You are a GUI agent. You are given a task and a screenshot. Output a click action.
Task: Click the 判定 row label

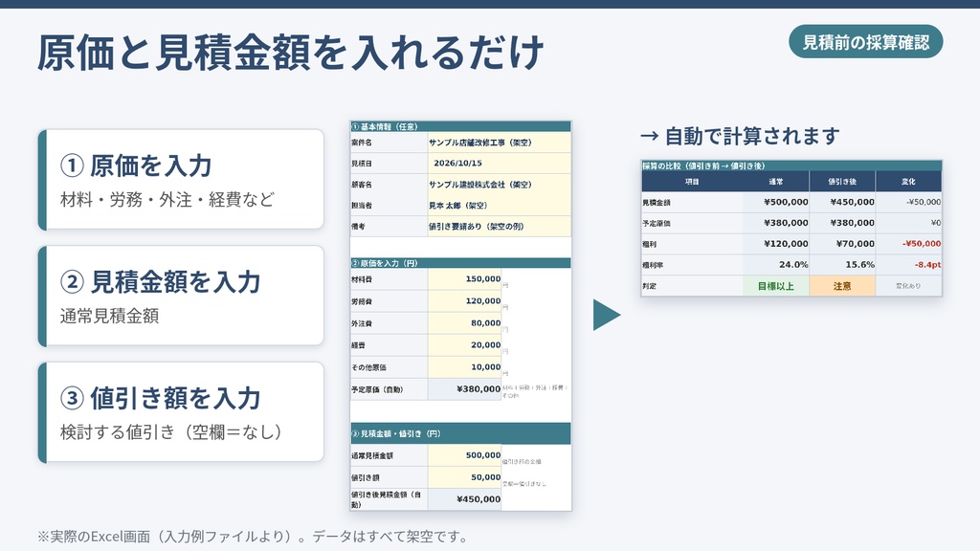pyautogui.click(x=650, y=286)
